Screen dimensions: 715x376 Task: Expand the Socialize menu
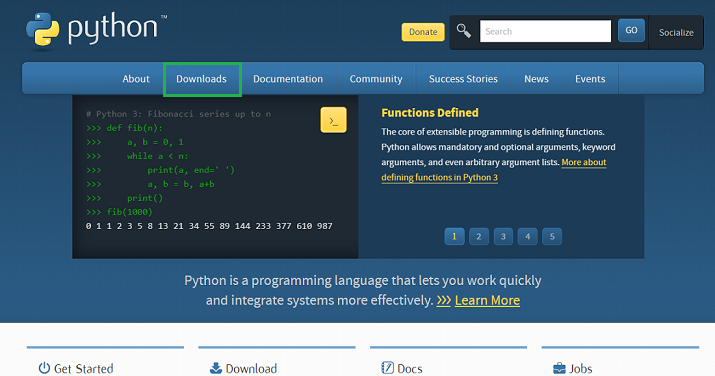coord(676,32)
